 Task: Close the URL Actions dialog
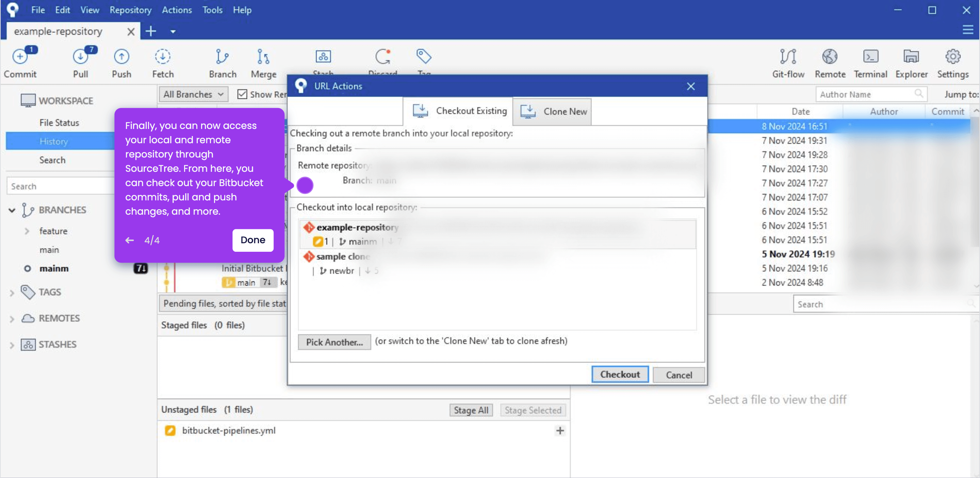tap(690, 86)
